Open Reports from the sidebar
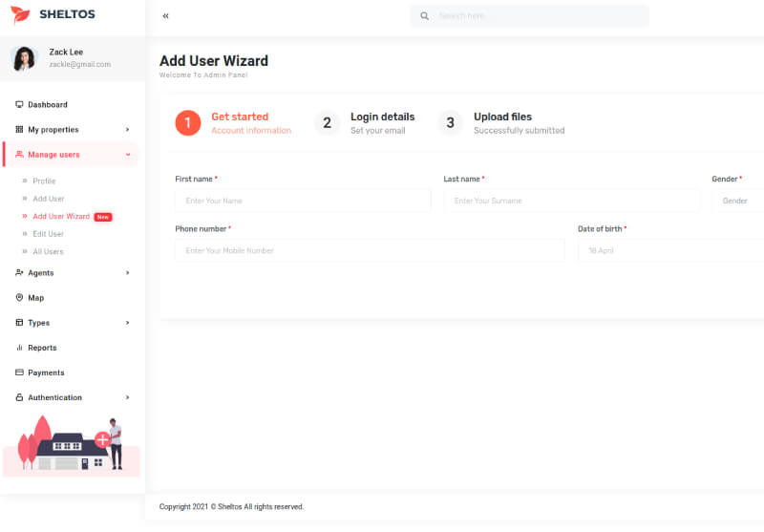Viewport: 764px width, 532px height. 41,348
